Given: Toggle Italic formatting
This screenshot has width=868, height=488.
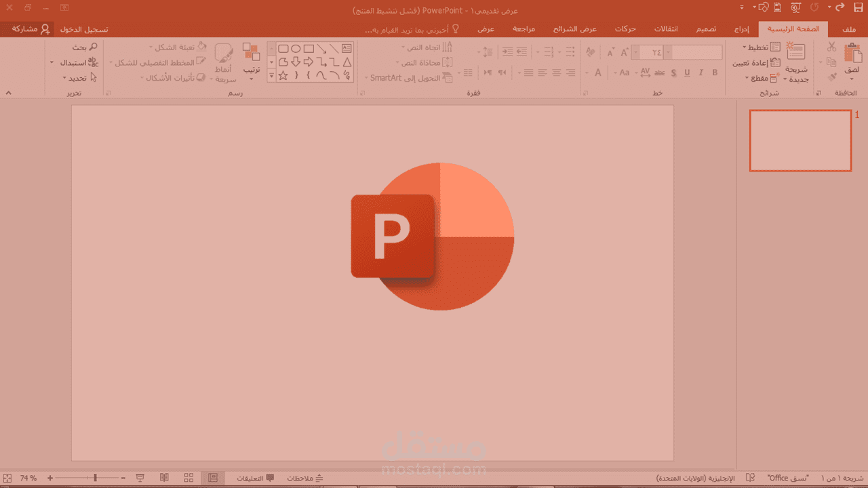Looking at the screenshot, I should click(701, 73).
